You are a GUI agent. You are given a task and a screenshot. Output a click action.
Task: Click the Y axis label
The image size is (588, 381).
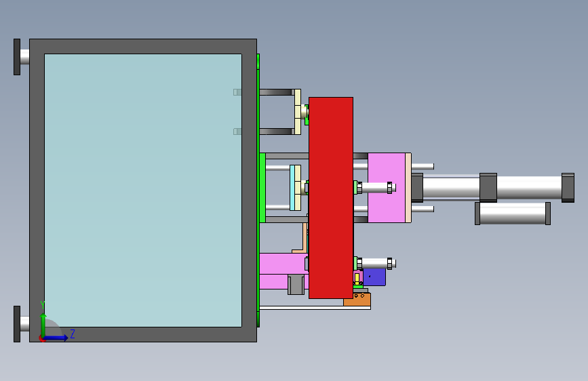[43, 305]
